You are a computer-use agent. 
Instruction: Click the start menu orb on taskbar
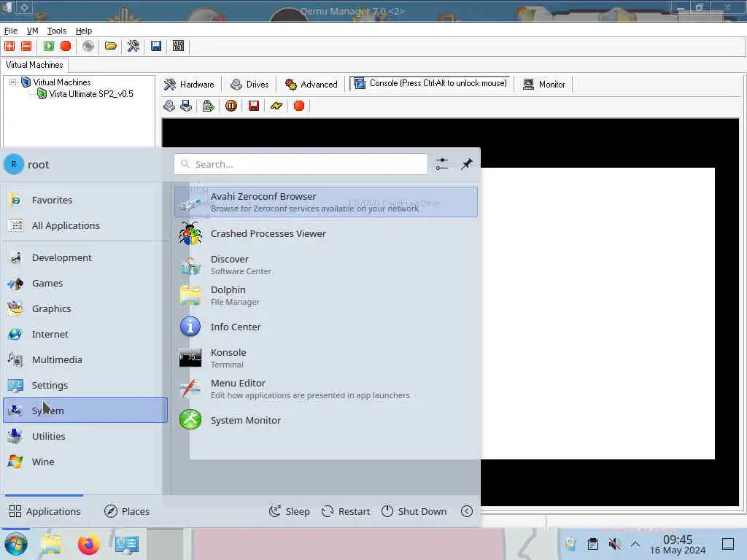point(16,544)
